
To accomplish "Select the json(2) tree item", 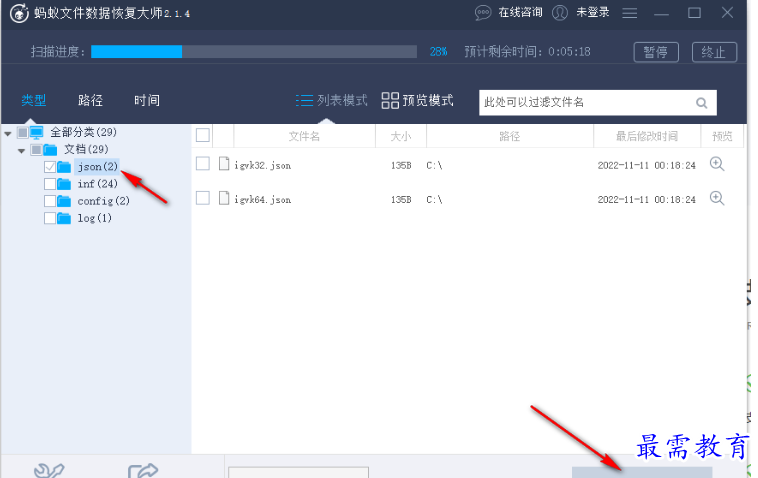I will pos(97,167).
